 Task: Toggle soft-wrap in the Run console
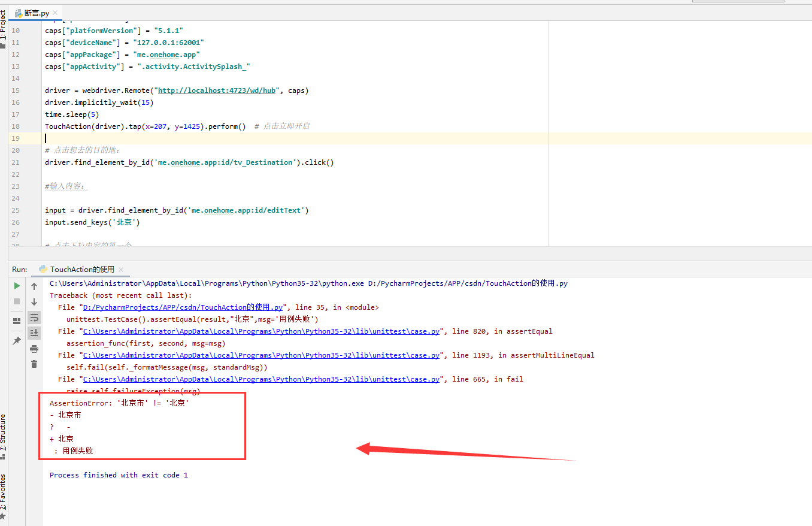[34, 317]
